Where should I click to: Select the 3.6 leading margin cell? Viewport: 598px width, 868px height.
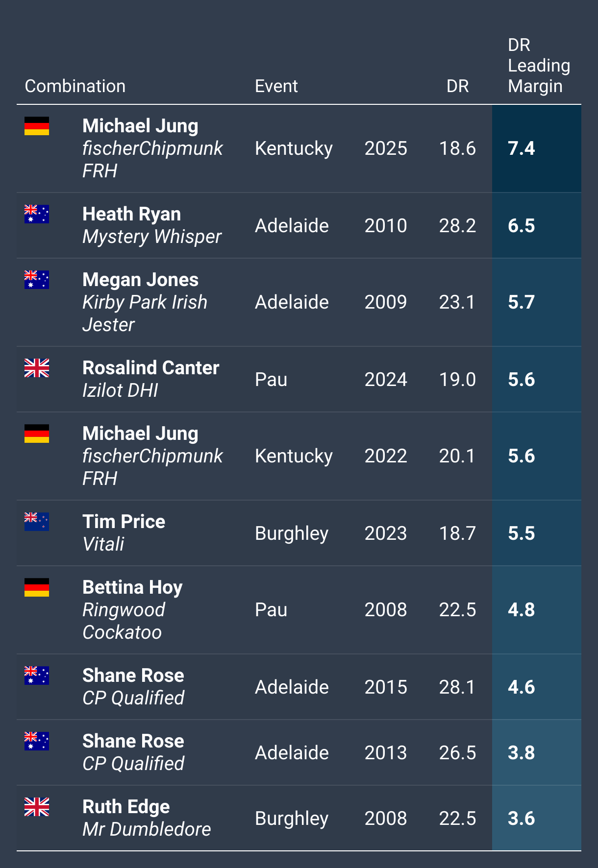537,818
